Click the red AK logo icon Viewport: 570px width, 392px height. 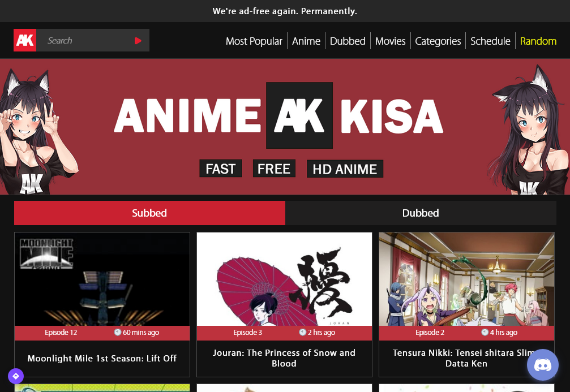coord(25,40)
